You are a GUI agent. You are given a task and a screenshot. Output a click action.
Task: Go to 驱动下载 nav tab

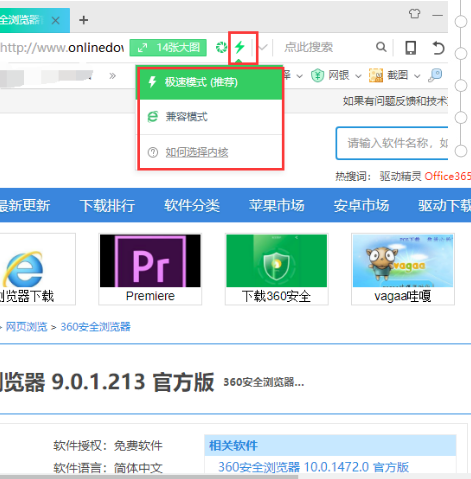click(445, 205)
